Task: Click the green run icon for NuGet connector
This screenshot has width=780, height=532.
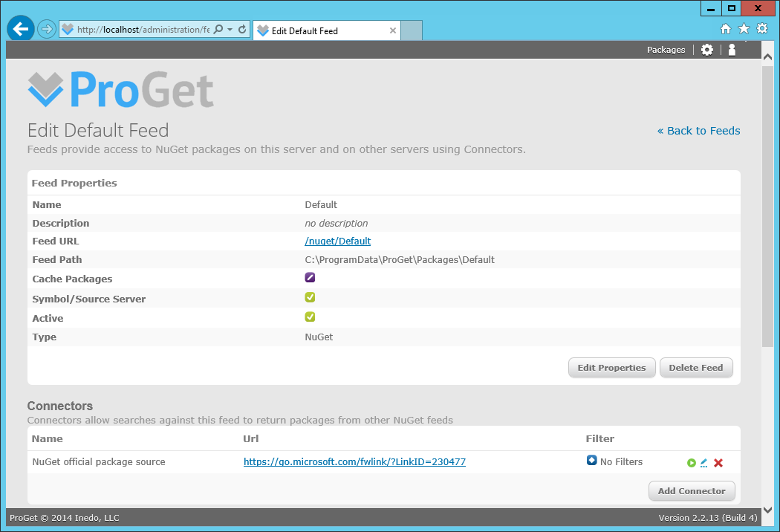Action: tap(692, 463)
